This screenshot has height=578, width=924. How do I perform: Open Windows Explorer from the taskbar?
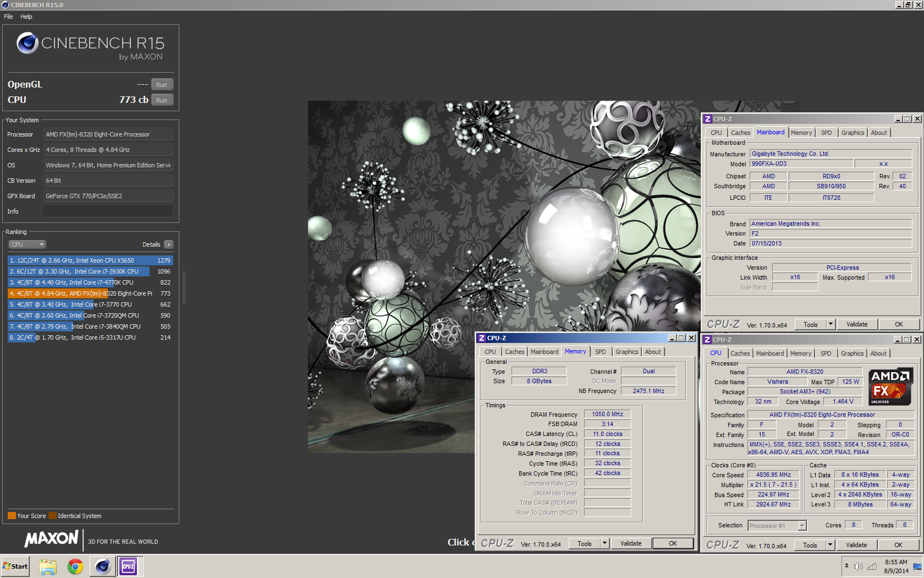(48, 566)
